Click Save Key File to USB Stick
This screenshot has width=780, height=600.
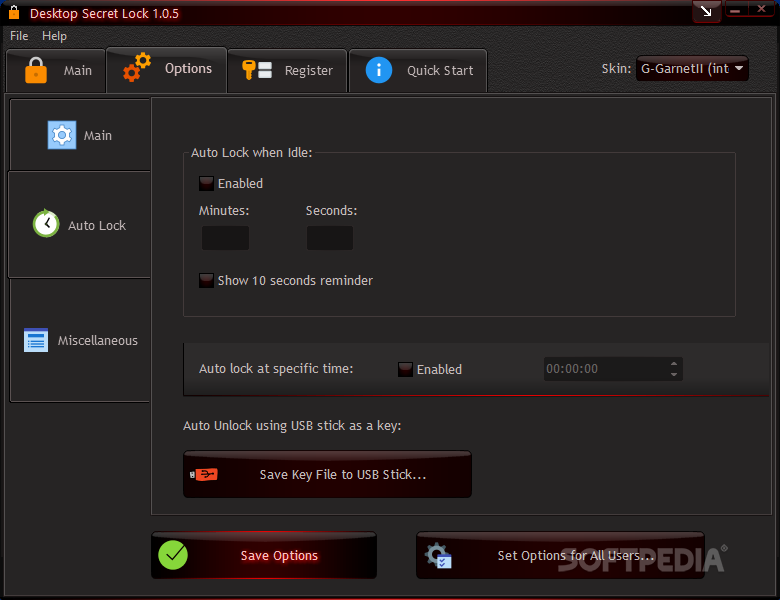327,474
